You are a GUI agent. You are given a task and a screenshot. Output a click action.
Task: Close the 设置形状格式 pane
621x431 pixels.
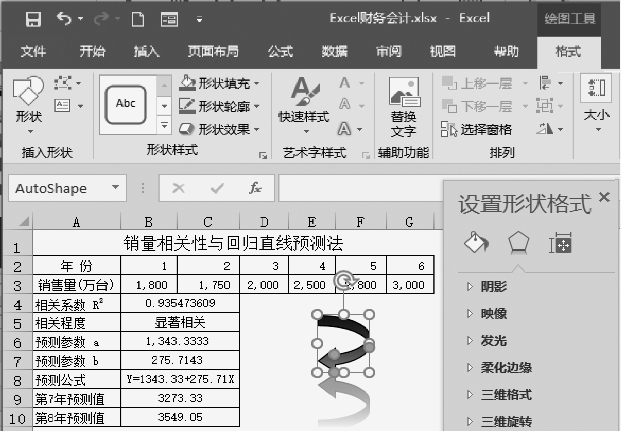tap(604, 196)
